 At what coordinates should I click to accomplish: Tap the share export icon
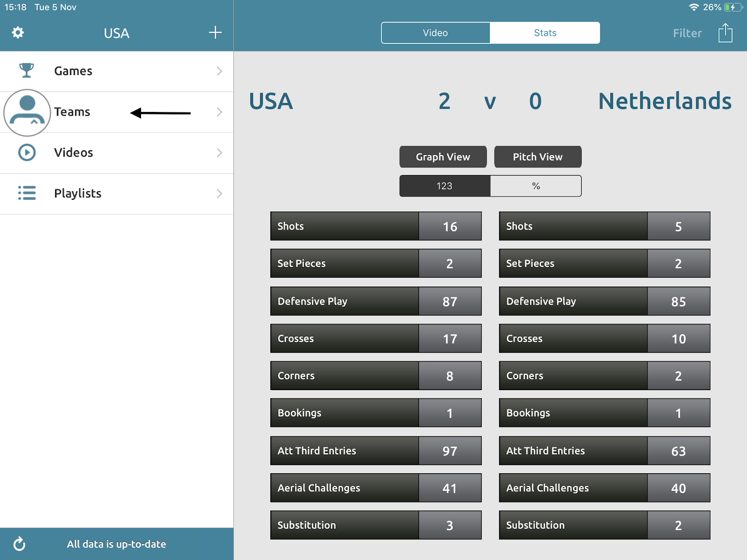pyautogui.click(x=725, y=33)
